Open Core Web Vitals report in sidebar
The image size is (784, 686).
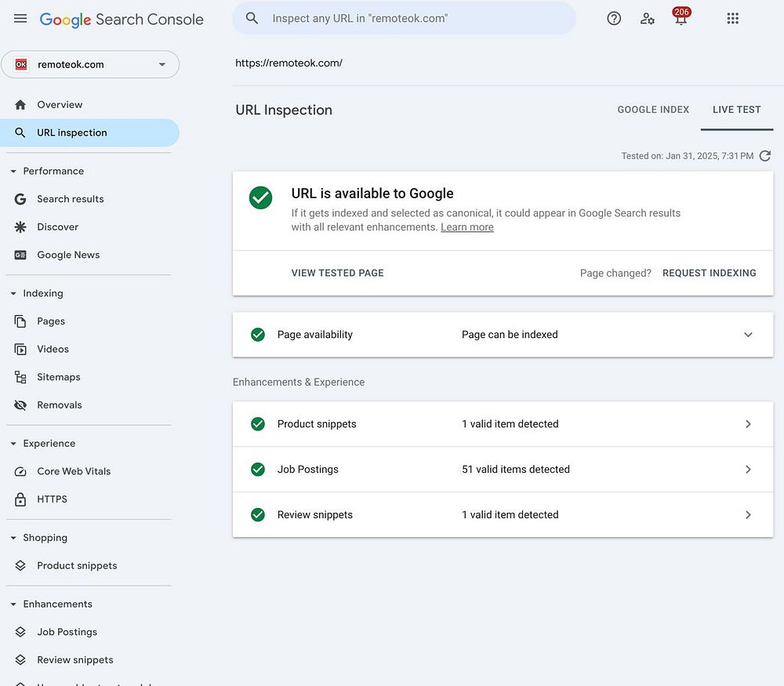tap(74, 471)
